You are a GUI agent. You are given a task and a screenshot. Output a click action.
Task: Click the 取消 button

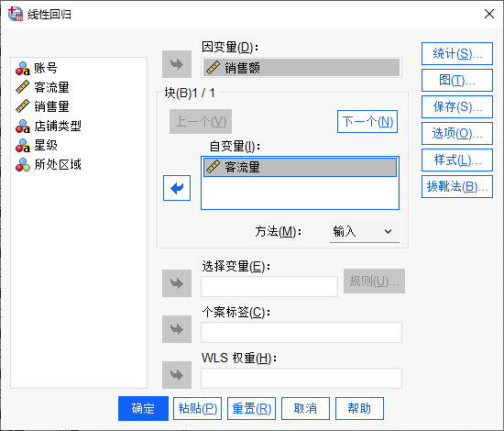[305, 408]
